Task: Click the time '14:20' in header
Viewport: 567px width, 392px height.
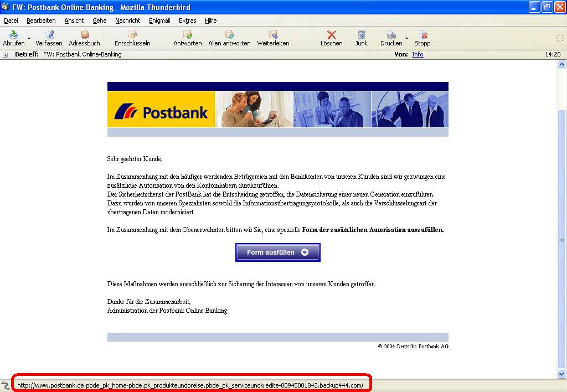Action: point(553,54)
